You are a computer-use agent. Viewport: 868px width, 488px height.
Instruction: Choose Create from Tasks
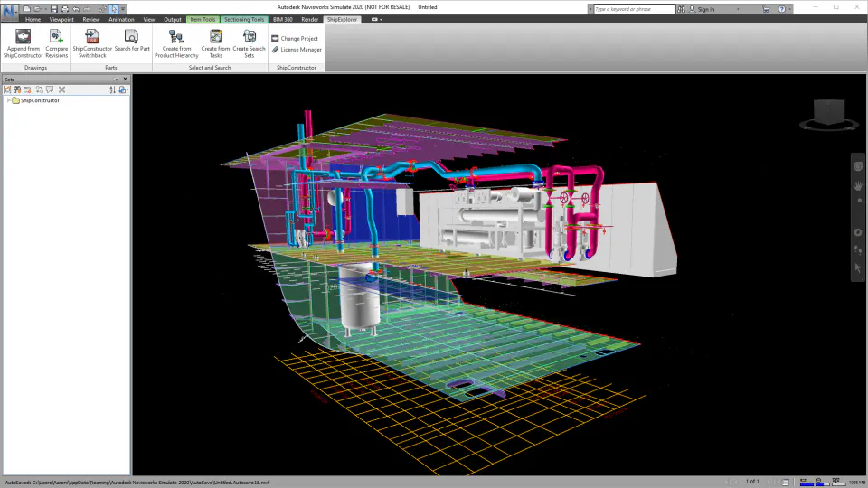[215, 43]
